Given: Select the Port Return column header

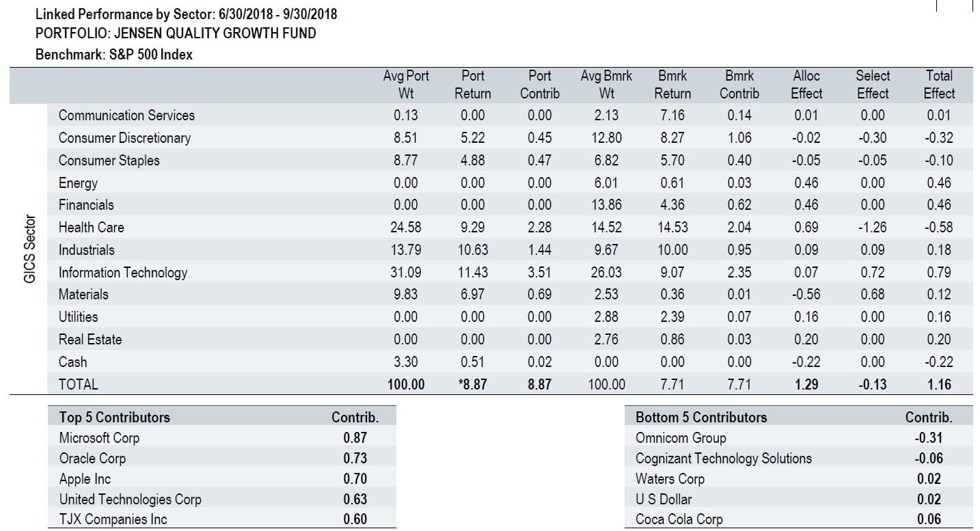Looking at the screenshot, I should pyautogui.click(x=472, y=85).
